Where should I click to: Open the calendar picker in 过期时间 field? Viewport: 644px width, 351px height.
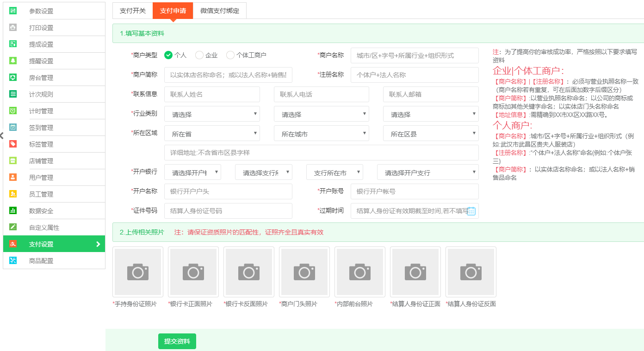click(x=471, y=211)
